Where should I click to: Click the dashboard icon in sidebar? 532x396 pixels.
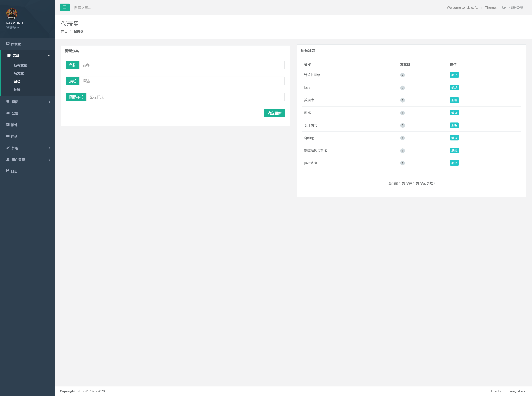[8, 44]
